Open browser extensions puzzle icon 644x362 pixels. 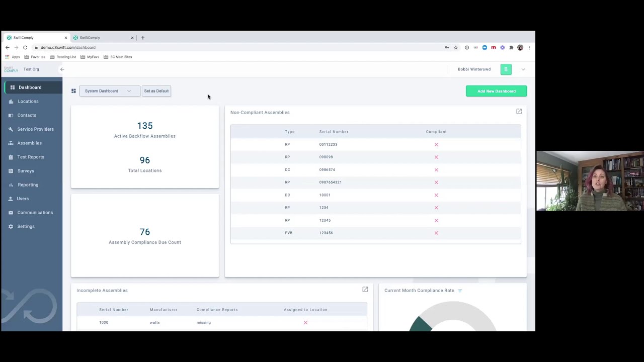click(x=511, y=48)
